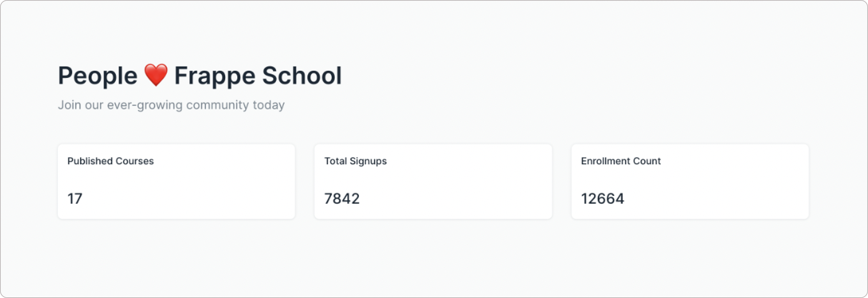Viewport: 868px width, 298px height.
Task: Click the word School in the heading
Action: pyautogui.click(x=302, y=75)
